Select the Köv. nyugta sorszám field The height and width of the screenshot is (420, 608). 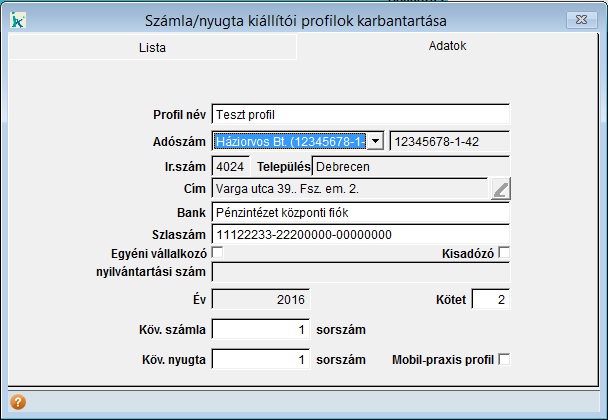tap(261, 359)
